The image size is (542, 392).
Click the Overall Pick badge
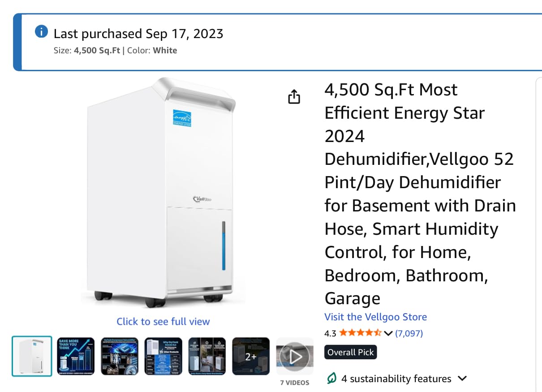pos(350,352)
